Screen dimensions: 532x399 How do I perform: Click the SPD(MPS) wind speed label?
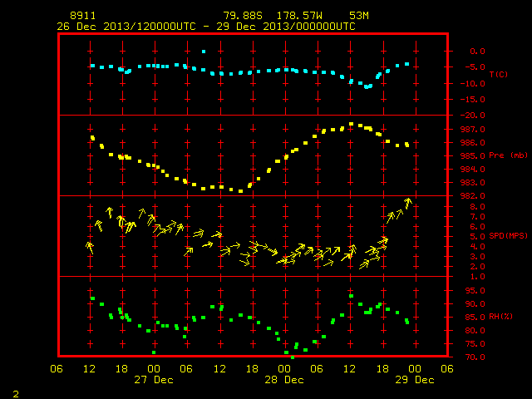508,235
